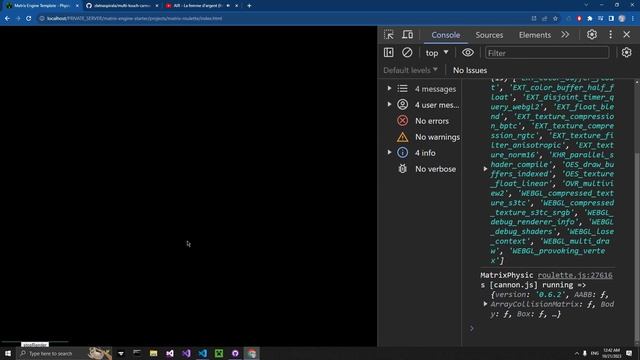Reload the current page
This screenshot has height=360, width=640.
click(29, 18)
